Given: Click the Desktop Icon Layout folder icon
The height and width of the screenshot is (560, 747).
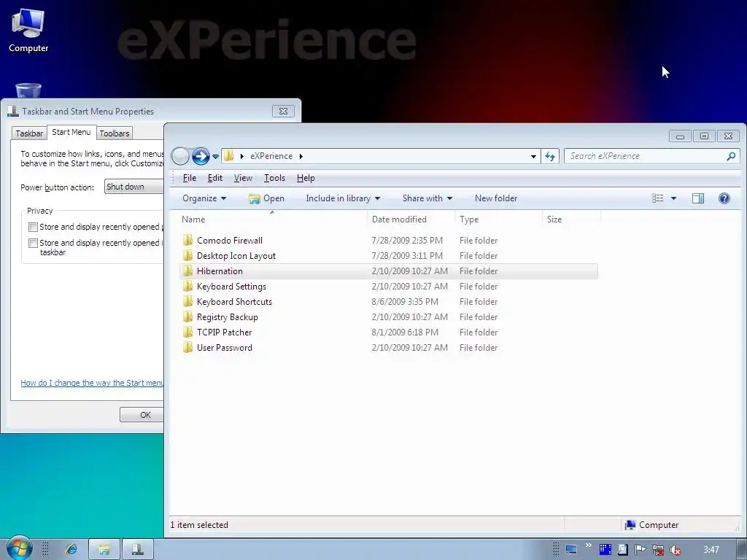Looking at the screenshot, I should 188,255.
